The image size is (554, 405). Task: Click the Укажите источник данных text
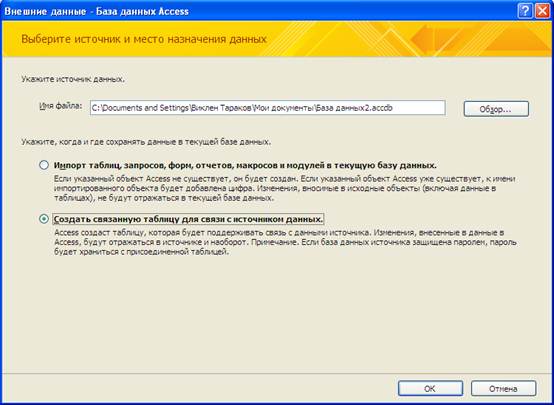click(73, 79)
